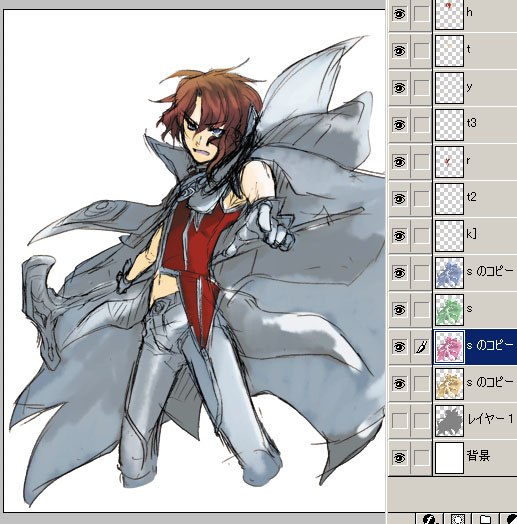Add a layer mask with the mask icon
Viewport: 517px width, 524px height.
458,519
